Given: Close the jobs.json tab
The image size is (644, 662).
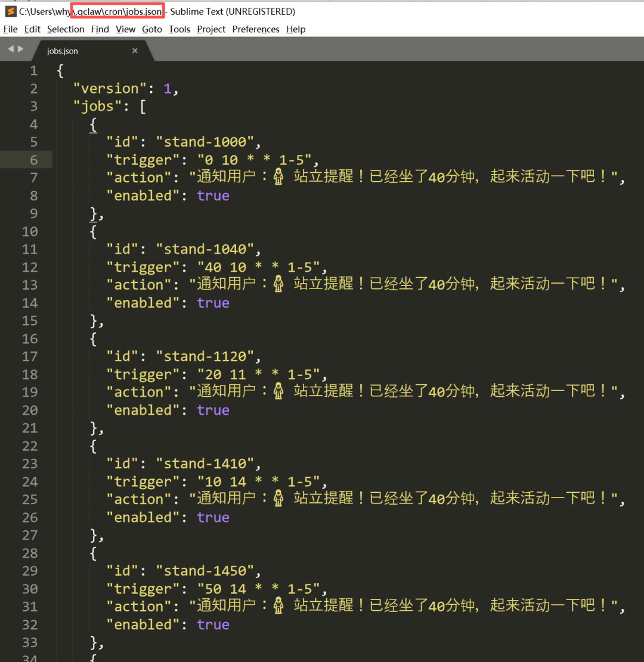Looking at the screenshot, I should coord(135,51).
